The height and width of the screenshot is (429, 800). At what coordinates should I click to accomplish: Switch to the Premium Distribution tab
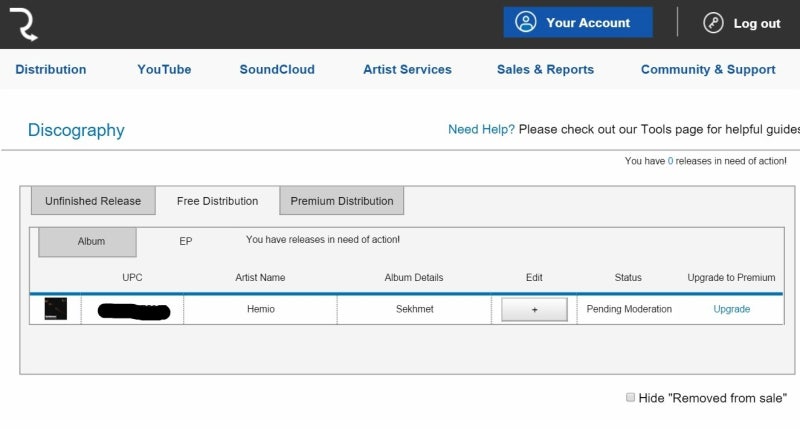342,201
